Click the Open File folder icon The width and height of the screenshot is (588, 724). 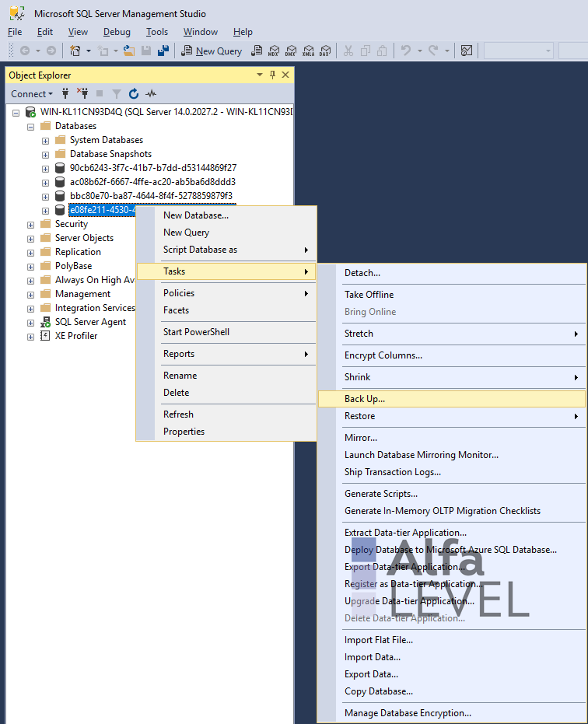click(x=129, y=51)
